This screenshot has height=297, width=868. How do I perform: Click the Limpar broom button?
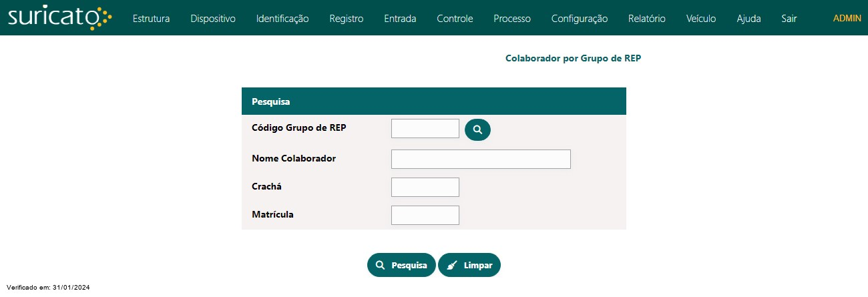[469, 265]
